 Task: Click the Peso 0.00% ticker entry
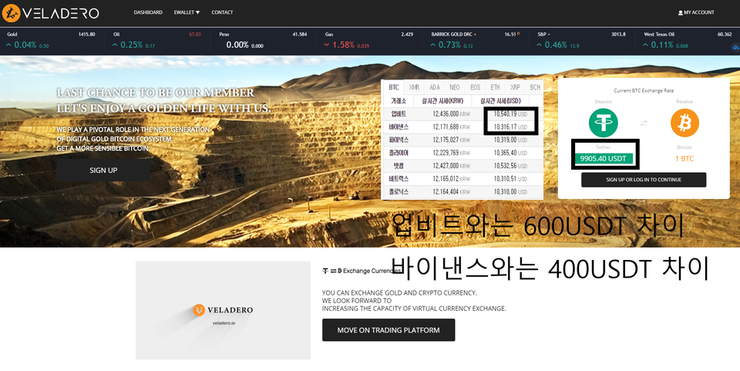(263, 41)
